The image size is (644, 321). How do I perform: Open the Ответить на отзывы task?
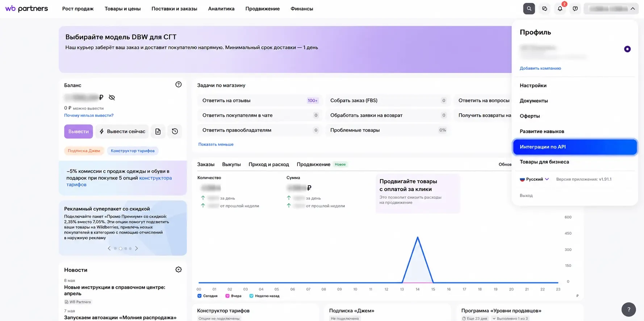click(x=259, y=100)
